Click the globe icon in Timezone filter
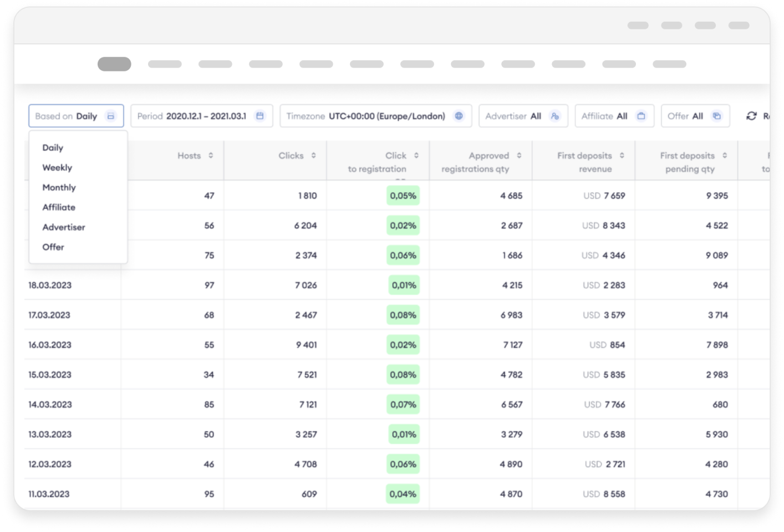The height and width of the screenshot is (532, 784). point(459,116)
